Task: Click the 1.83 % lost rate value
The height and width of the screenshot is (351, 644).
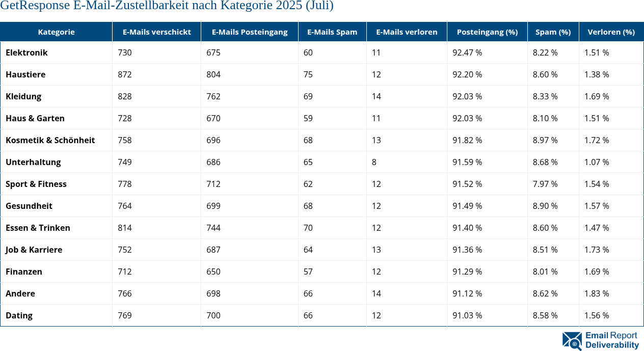Action: [x=597, y=293]
